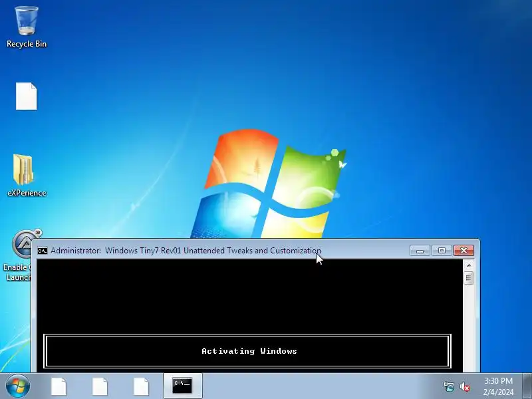Close the Tiny7 command prompt window
The height and width of the screenshot is (399, 532).
coord(464,251)
